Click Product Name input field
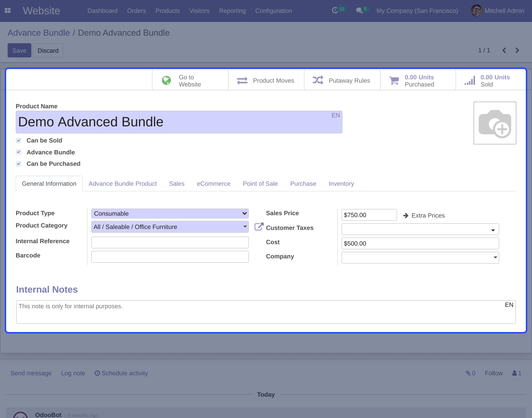The height and width of the screenshot is (418, 532). click(x=179, y=122)
